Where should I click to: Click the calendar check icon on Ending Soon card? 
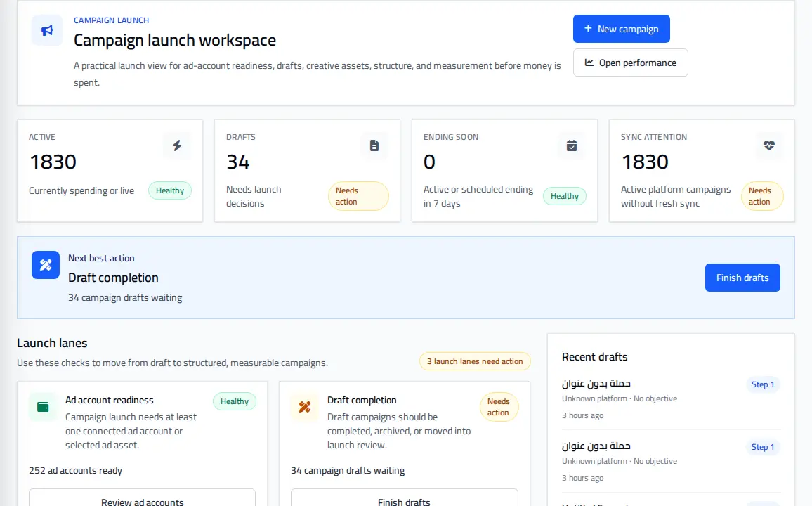click(572, 145)
